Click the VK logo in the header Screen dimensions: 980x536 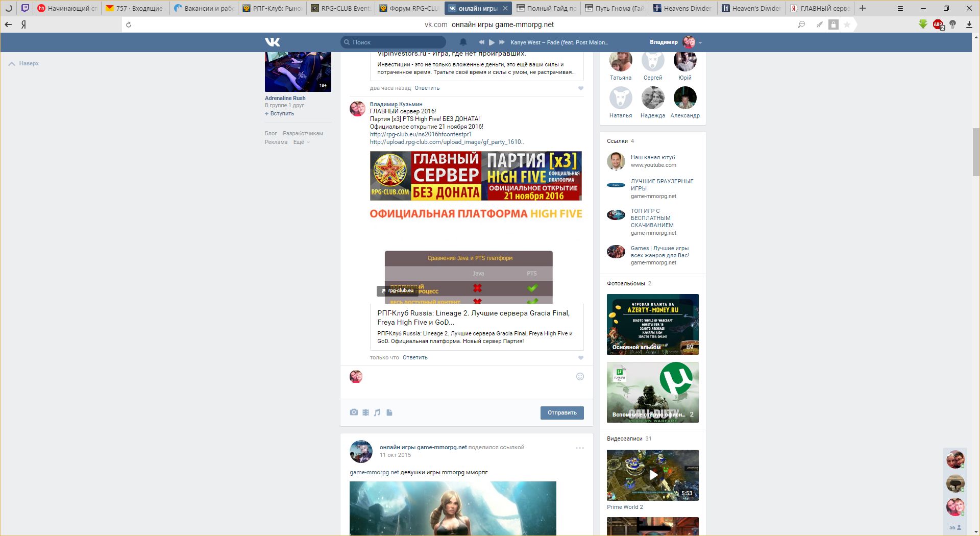272,42
